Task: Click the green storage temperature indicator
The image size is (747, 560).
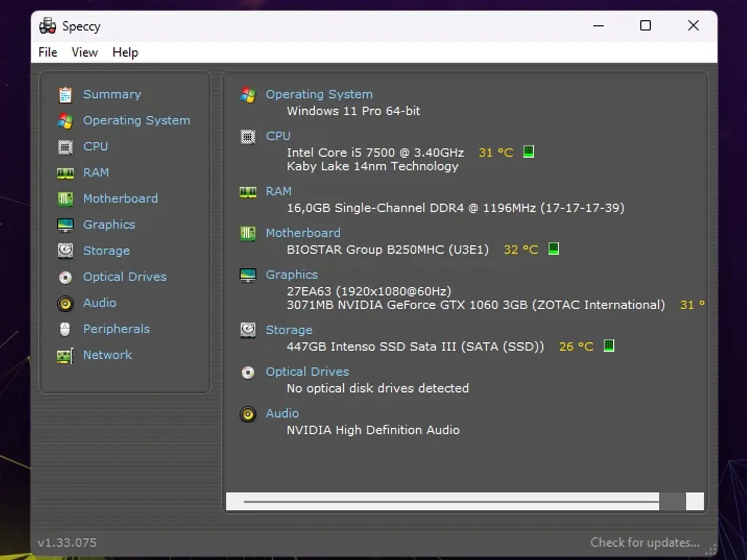Action: point(609,345)
